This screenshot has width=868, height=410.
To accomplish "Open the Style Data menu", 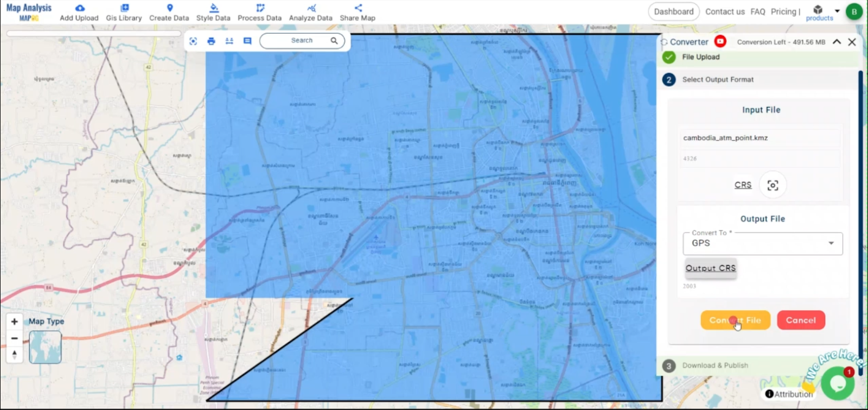I will point(213,12).
